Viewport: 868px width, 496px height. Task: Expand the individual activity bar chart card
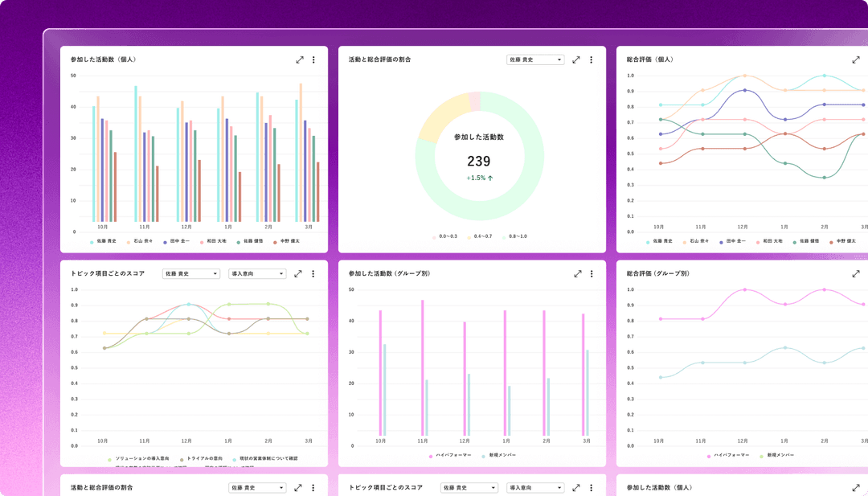(299, 59)
